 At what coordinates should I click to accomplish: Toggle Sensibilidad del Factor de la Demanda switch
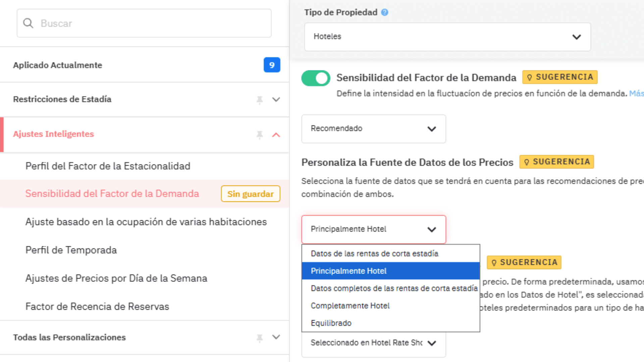(316, 78)
